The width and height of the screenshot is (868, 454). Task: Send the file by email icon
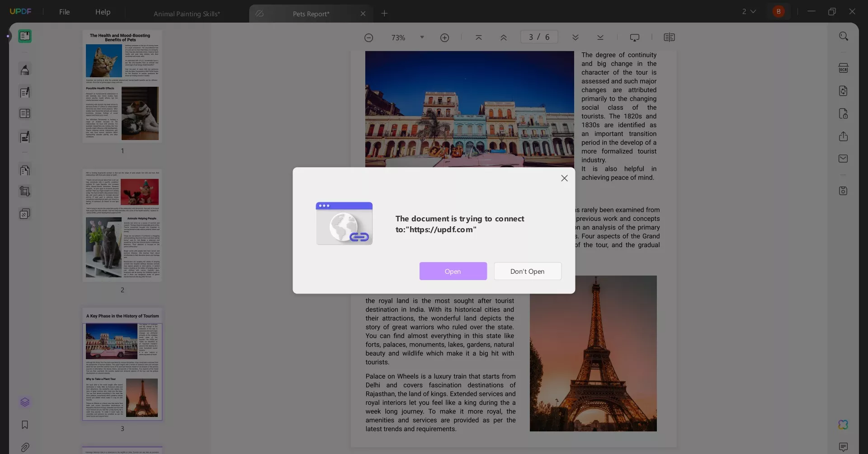(x=844, y=159)
